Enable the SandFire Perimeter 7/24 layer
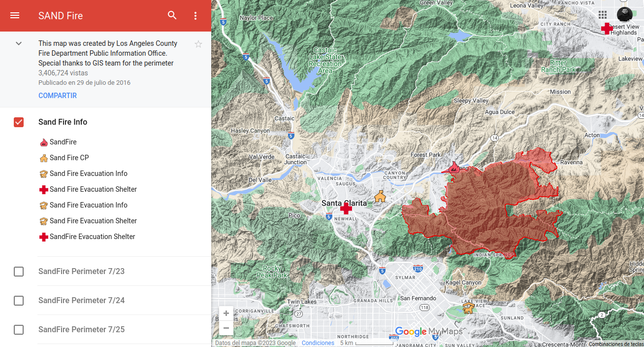644x347 pixels. [x=19, y=301]
